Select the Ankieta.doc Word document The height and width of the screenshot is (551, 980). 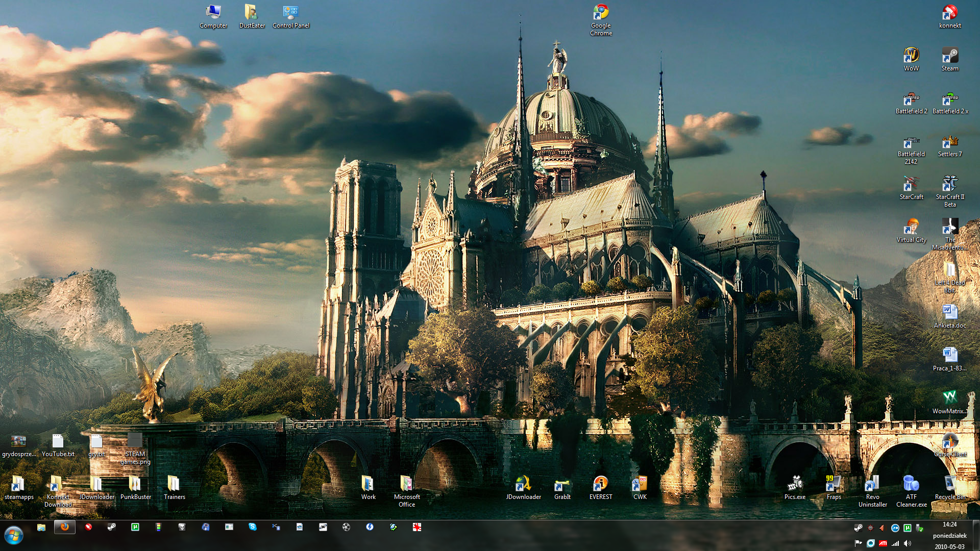point(950,316)
